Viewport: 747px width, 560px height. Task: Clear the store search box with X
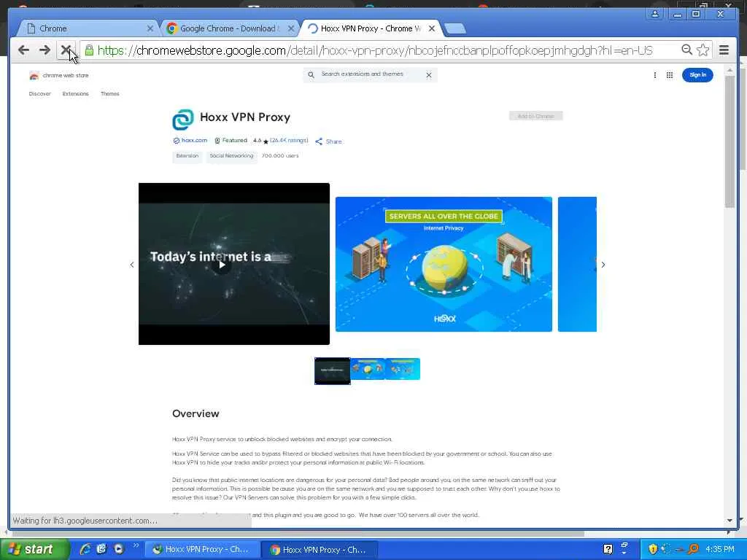click(429, 75)
